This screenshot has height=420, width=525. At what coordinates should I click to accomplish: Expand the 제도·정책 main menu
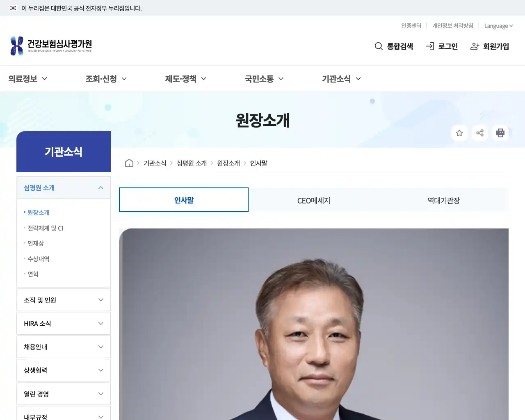[185, 79]
